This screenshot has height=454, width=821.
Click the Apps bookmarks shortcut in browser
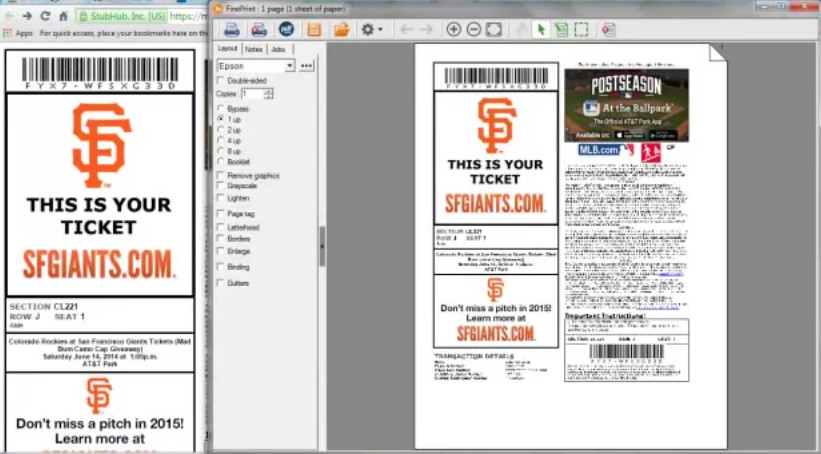[x=18, y=33]
